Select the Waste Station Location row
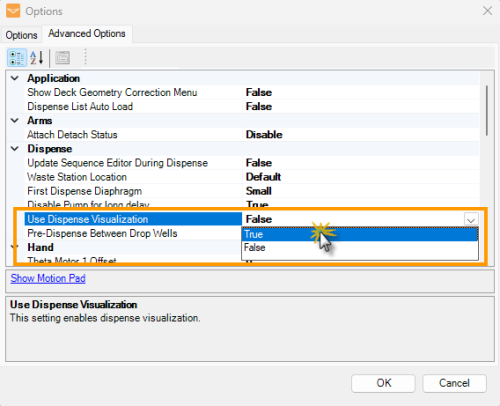The image size is (500, 406). pos(252,177)
